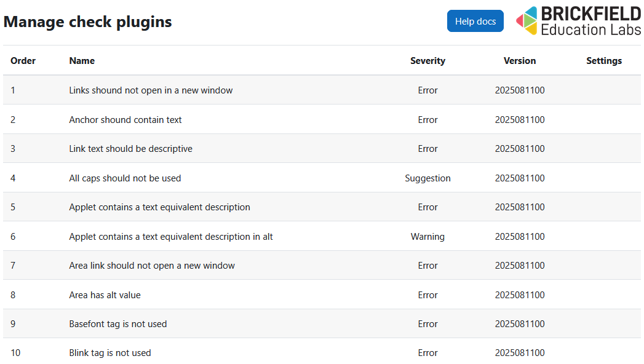Select 'Links shound not open in a new window'
The image size is (644, 364).
[151, 90]
